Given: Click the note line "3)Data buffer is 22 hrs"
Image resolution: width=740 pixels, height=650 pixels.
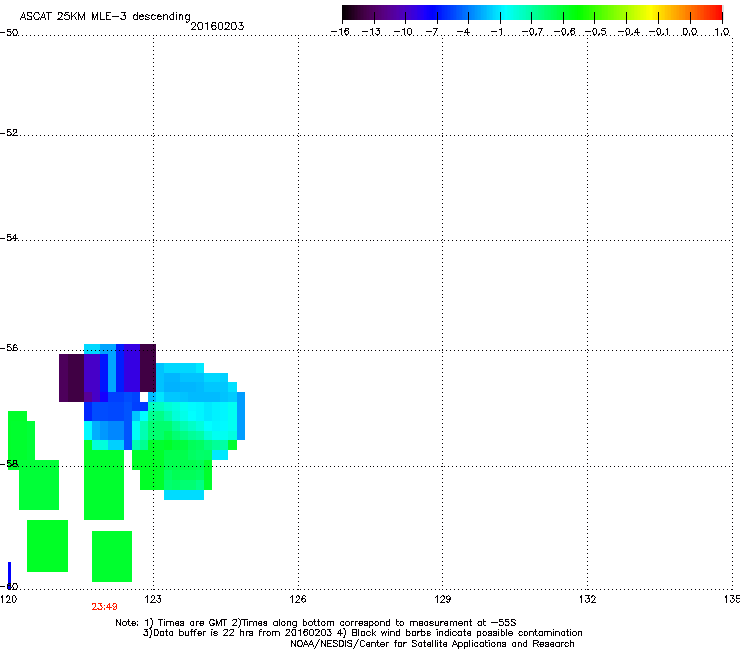Looking at the screenshot, I should (x=362, y=633).
